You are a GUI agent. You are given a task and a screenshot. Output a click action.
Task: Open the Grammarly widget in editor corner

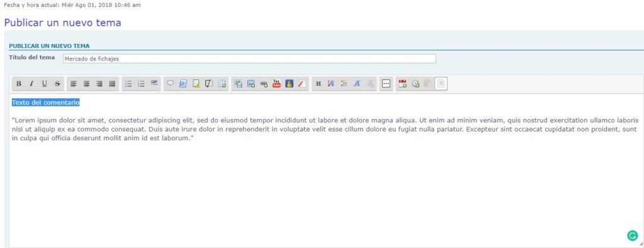(633, 235)
